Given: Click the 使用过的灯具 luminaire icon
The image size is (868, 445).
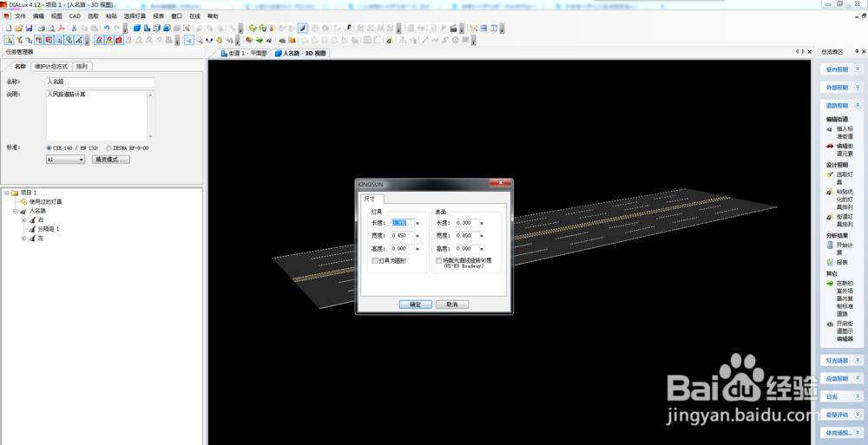Looking at the screenshot, I should point(23,201).
